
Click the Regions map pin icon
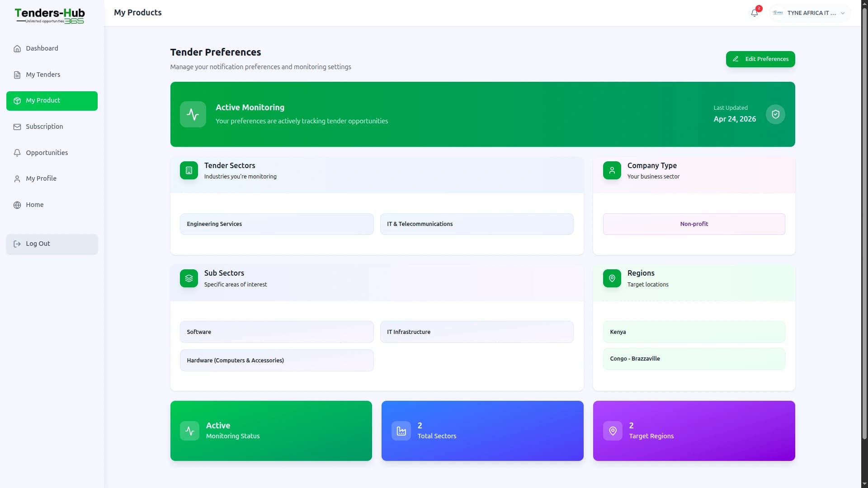click(612, 278)
